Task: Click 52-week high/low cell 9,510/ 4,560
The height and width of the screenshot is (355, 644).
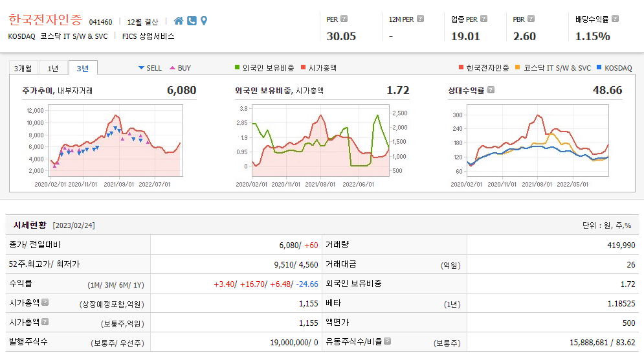Action: 296,264
